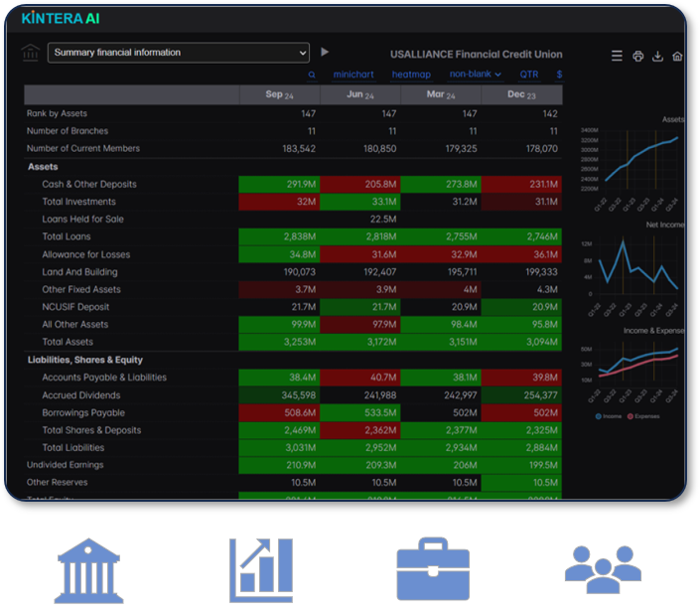
Task: Select Total Shares & Deposits label
Action: pyautogui.click(x=91, y=430)
